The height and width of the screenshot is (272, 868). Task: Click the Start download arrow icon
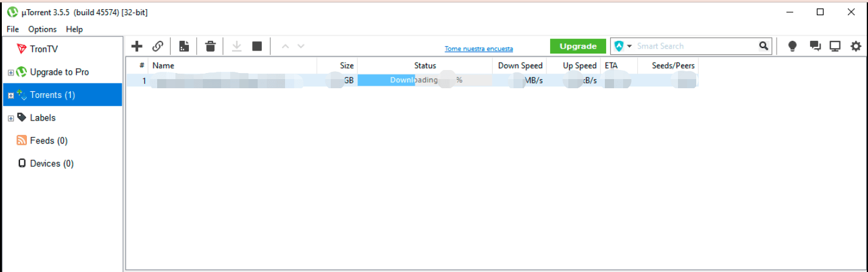click(x=237, y=46)
